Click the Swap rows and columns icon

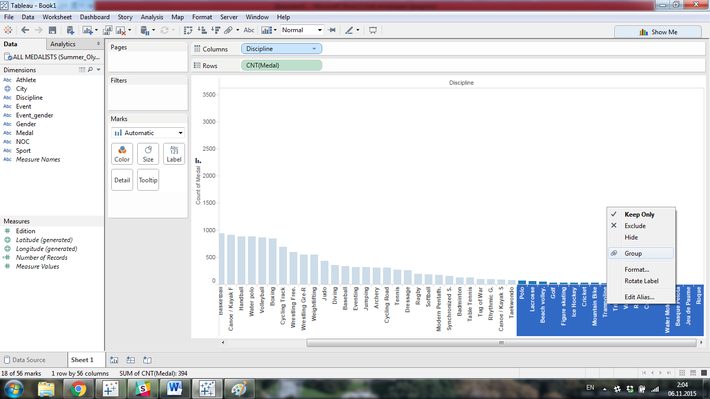coord(188,30)
